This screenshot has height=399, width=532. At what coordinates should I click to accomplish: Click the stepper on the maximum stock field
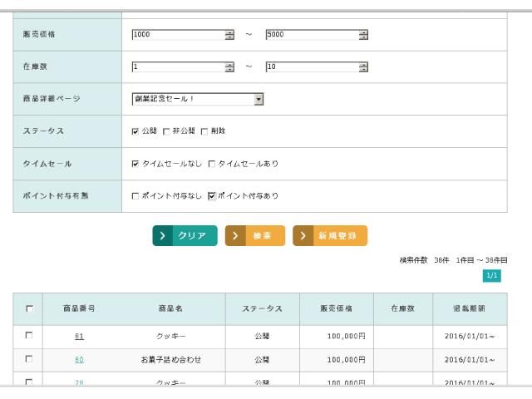pos(364,66)
